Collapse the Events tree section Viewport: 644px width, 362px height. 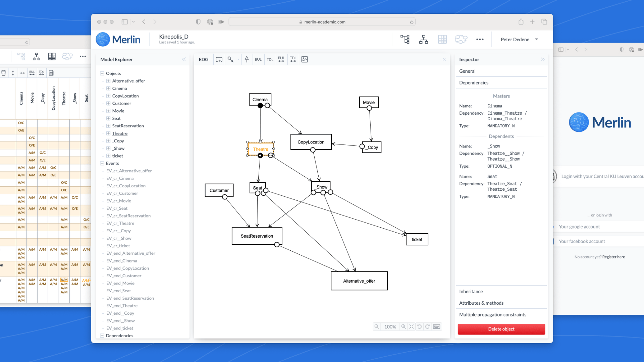coord(102,163)
